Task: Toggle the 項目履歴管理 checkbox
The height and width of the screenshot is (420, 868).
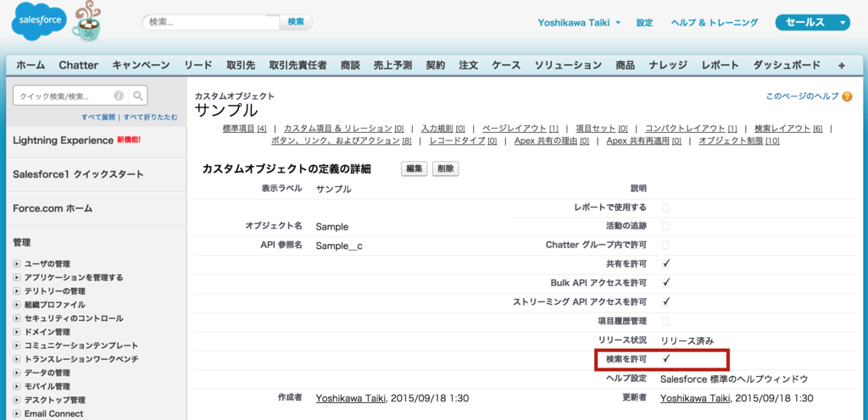Action: click(665, 321)
